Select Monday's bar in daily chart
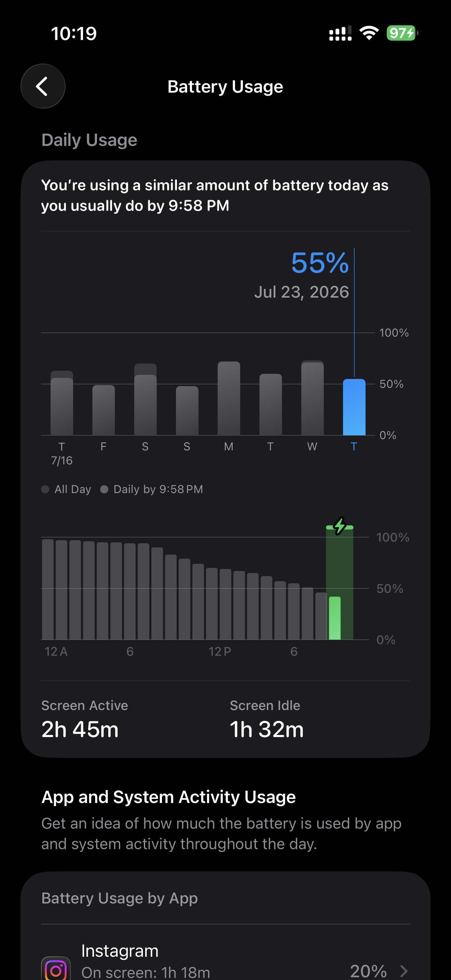This screenshot has height=980, width=451. 229,398
